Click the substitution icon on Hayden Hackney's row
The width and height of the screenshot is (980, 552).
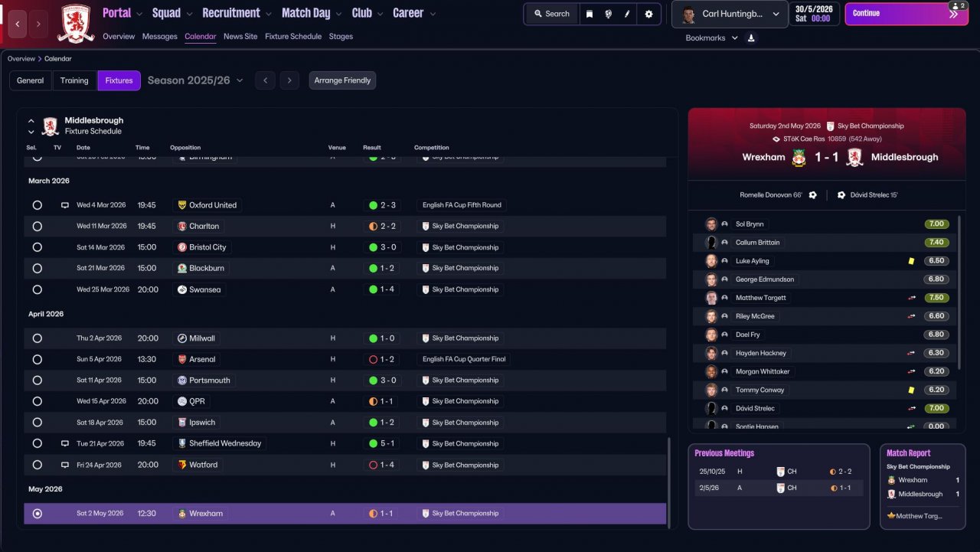coord(911,353)
